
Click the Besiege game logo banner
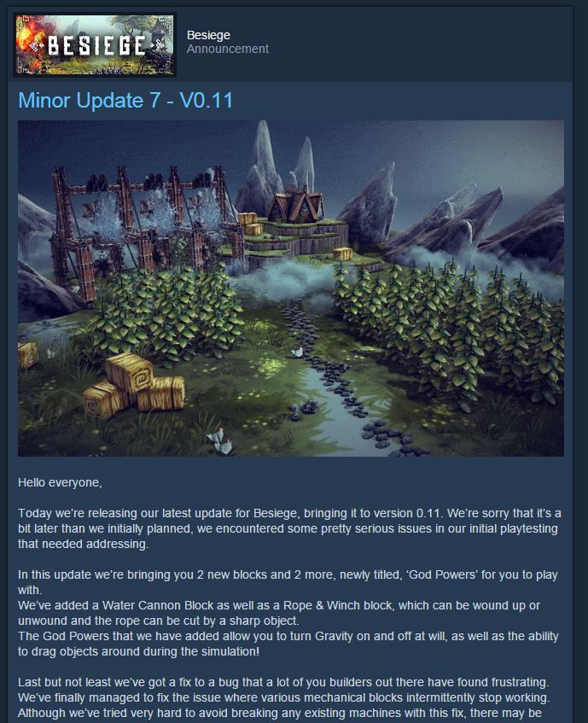pos(95,44)
